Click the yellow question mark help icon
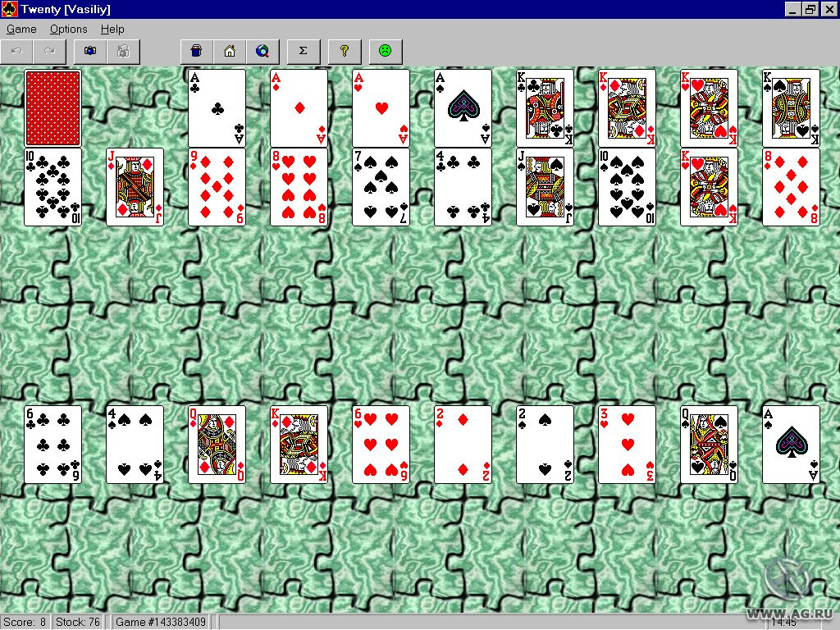Viewport: 840px width, 630px height. (345, 52)
